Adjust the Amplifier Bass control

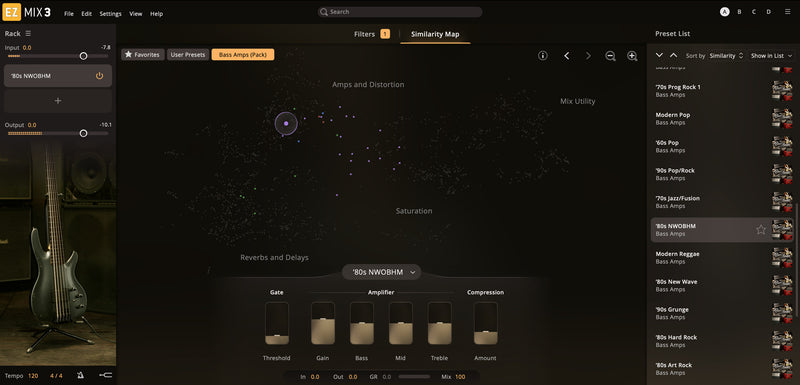tap(362, 323)
